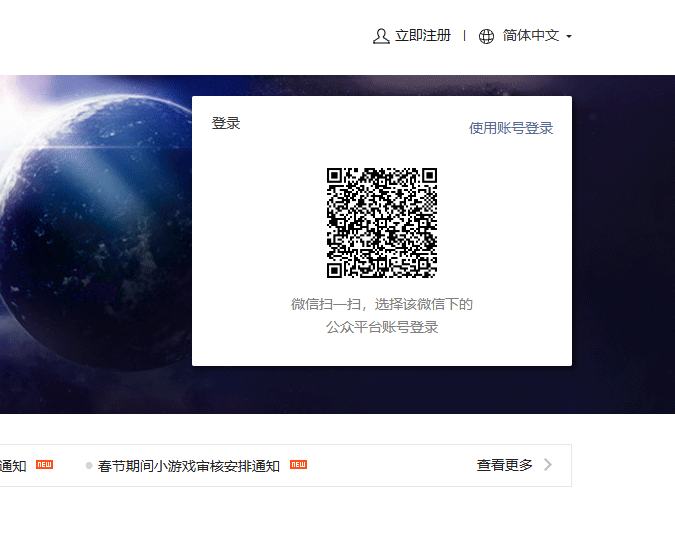Click NEW badge beside 春节期间小游戏审核安排通知
This screenshot has width=675, height=540.
click(298, 464)
